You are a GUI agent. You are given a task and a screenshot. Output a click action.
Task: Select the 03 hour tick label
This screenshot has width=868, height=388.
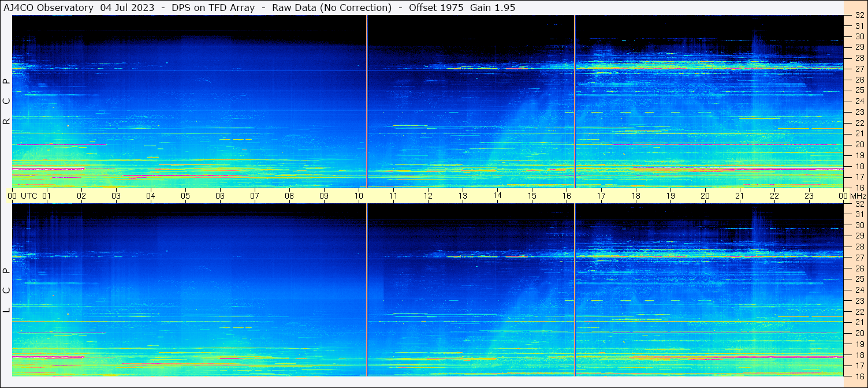click(x=116, y=196)
